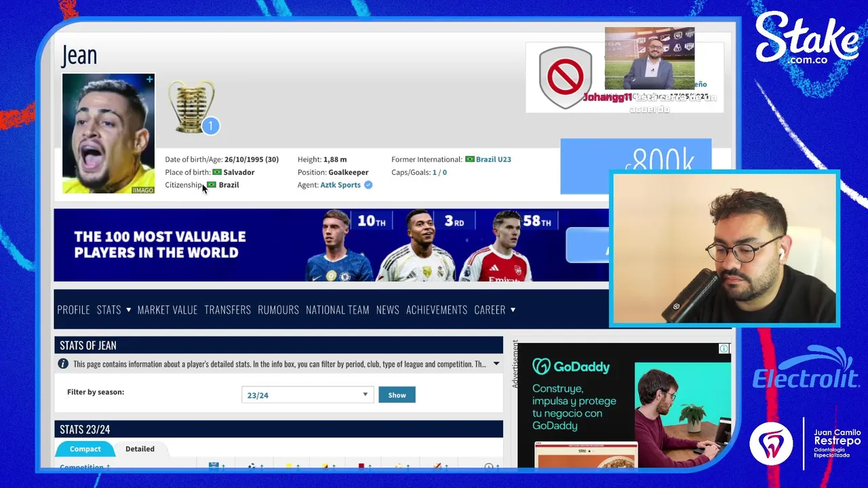Click the Goalkeeper position value
Screen dimensions: 868x488
tap(349, 172)
